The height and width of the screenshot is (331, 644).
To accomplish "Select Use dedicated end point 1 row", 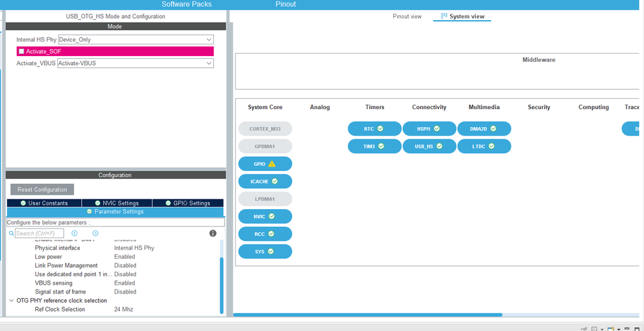I will pos(115,274).
